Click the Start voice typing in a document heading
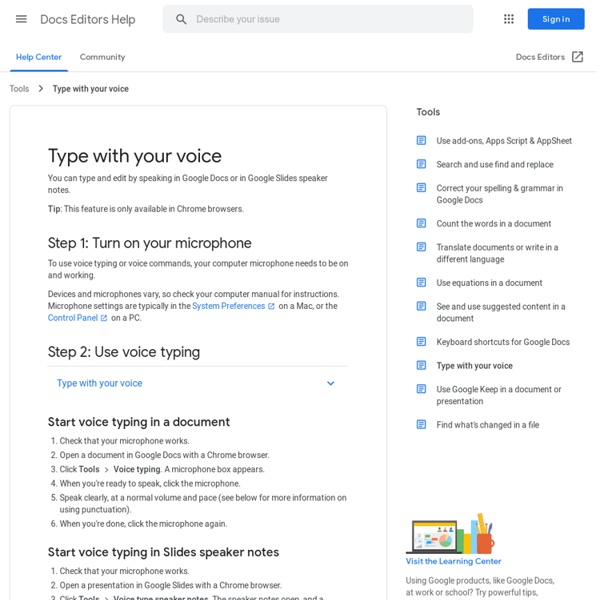 139,422
